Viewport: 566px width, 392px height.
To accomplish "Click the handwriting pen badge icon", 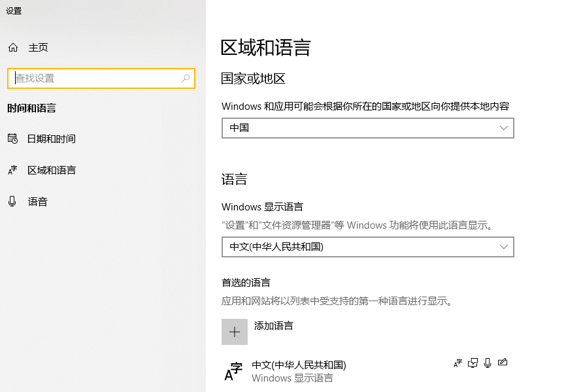I will (503, 363).
